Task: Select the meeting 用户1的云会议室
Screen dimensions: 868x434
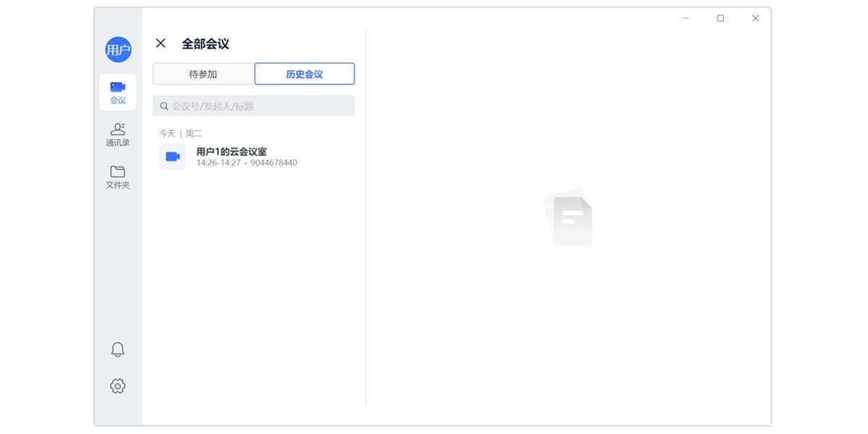Action: click(229, 152)
